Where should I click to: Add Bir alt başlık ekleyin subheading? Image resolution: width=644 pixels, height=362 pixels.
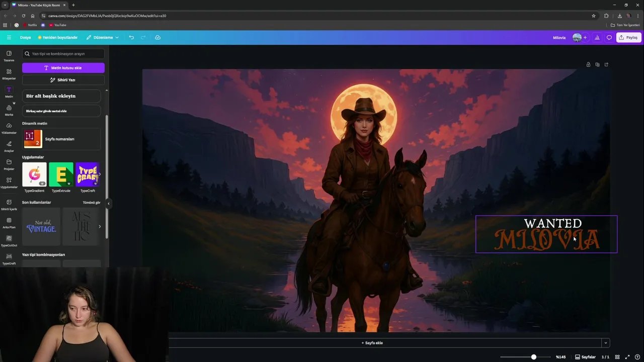[x=61, y=96]
